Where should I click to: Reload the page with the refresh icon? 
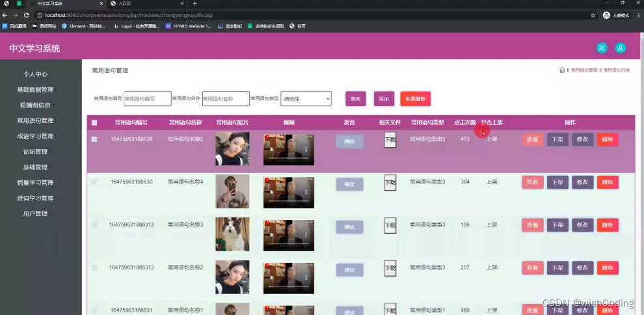pyautogui.click(x=26, y=15)
